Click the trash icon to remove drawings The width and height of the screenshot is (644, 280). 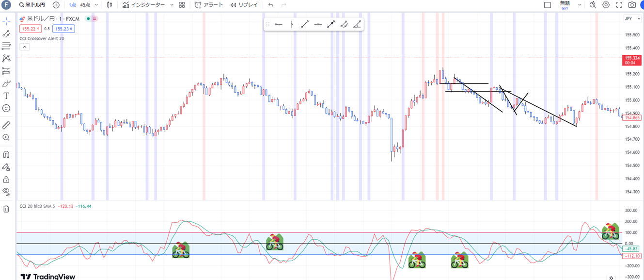coord(6,209)
